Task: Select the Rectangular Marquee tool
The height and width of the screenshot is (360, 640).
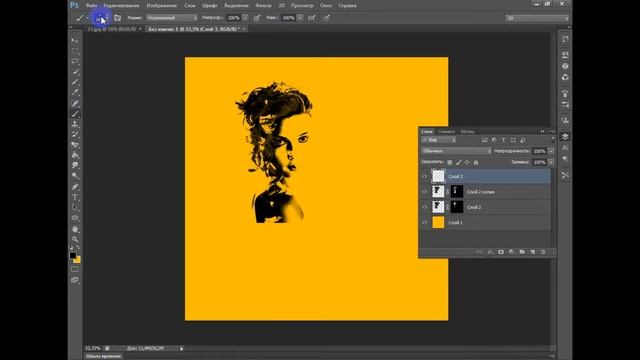Action: pyautogui.click(x=75, y=51)
